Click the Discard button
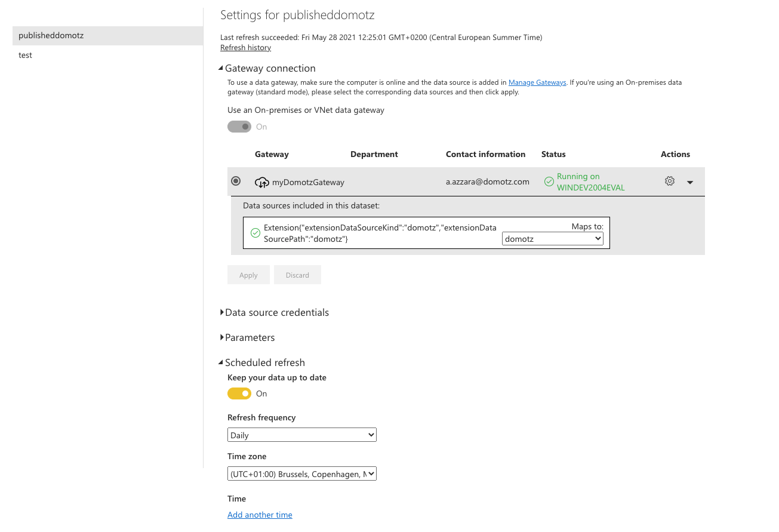This screenshot has width=779, height=532. (x=297, y=275)
